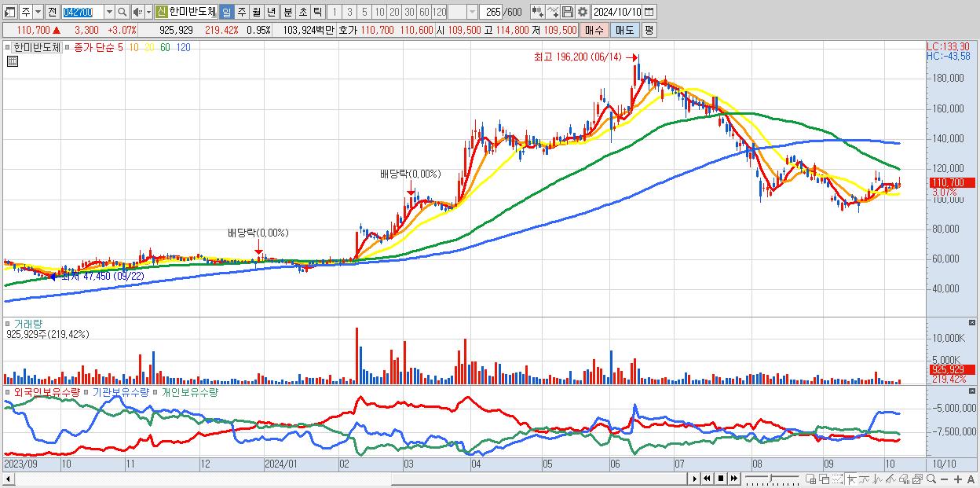Toggle the 한미반도체 legend checkbox on price chart

pos(8,47)
